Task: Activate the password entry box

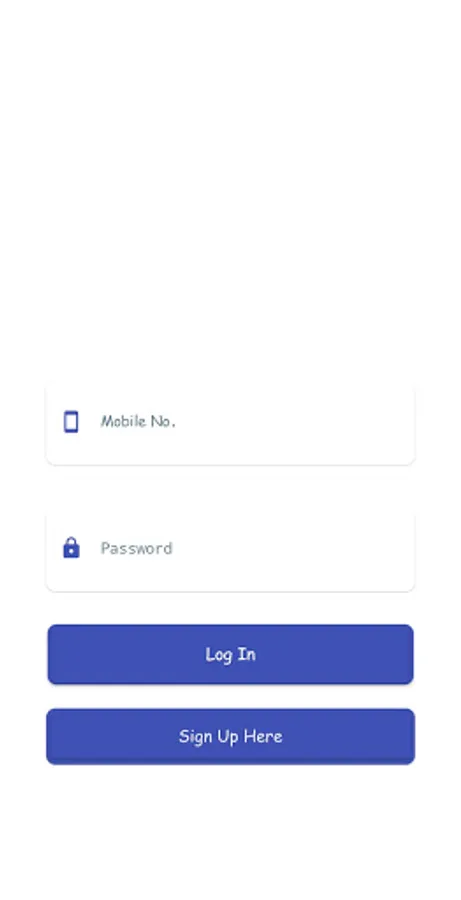Action: pos(230,549)
